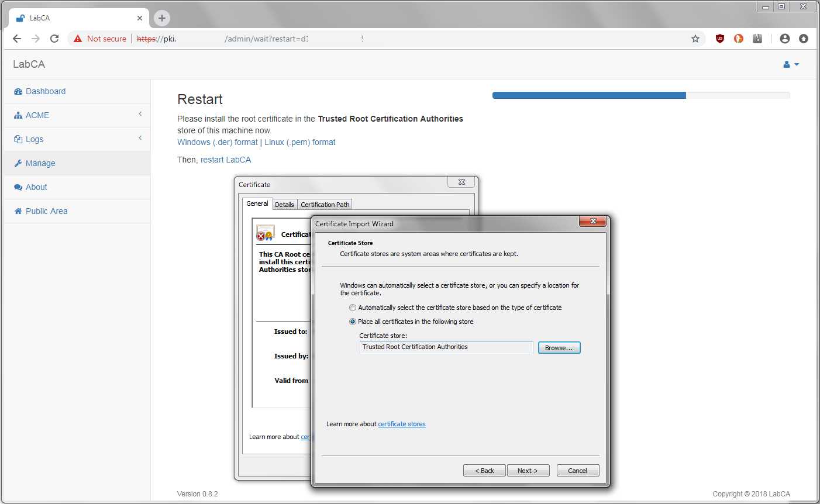Expand the Logs sidebar submenu
This screenshot has height=504, width=820.
[140, 139]
